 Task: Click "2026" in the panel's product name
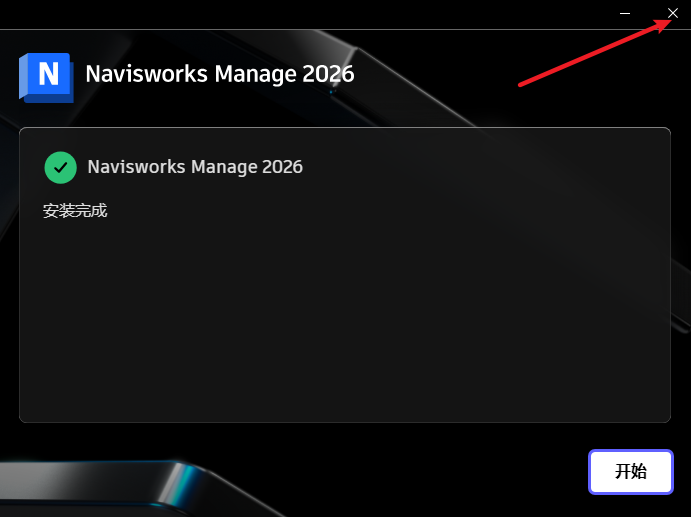tap(282, 167)
